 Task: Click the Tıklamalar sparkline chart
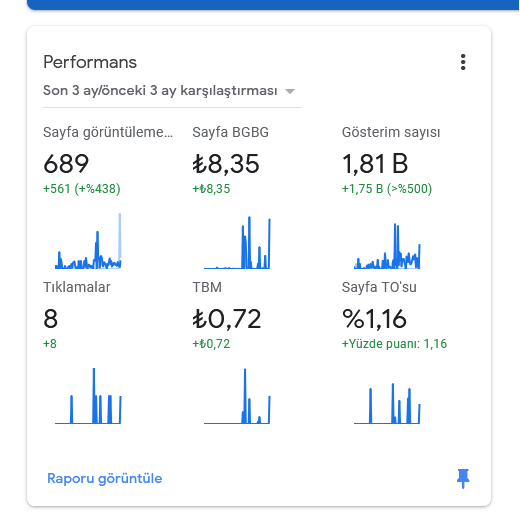[x=88, y=396]
